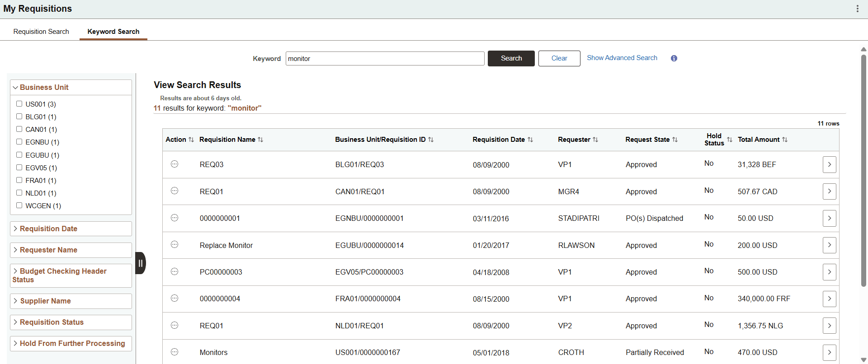Viewport: 868px width, 364px height.
Task: Open details arrow for BLG01/REQ03
Action: point(829,164)
